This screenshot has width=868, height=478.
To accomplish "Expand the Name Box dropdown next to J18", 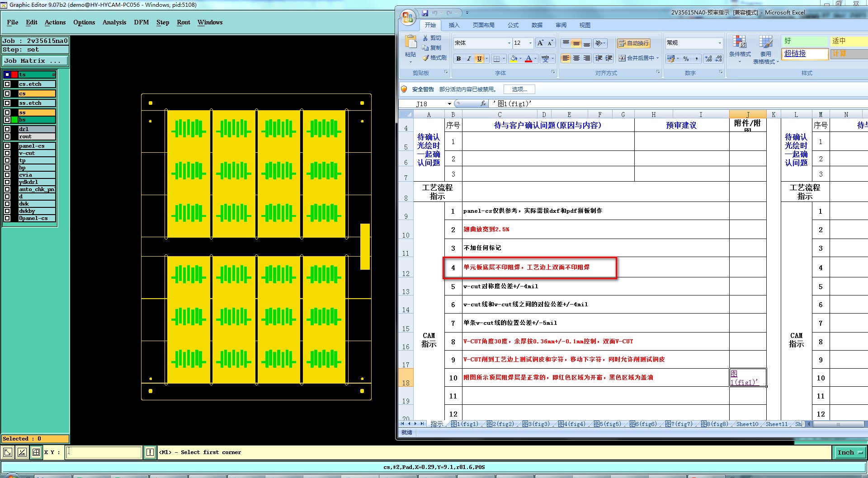I will (x=449, y=104).
